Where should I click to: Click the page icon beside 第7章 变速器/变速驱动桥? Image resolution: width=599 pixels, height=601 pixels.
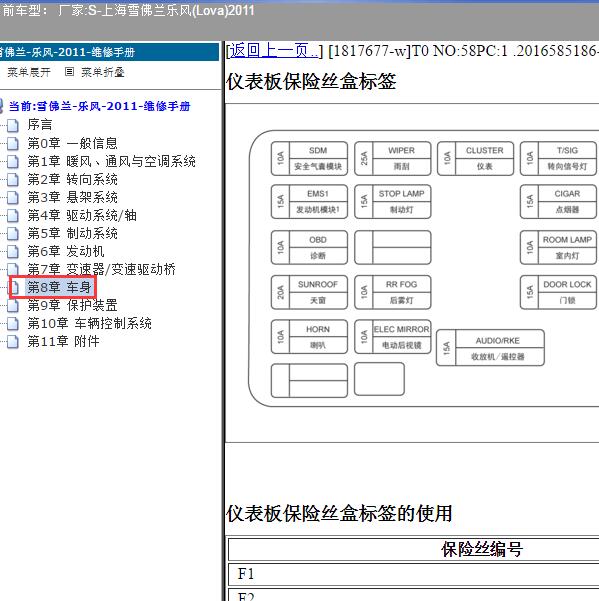tap(13, 269)
